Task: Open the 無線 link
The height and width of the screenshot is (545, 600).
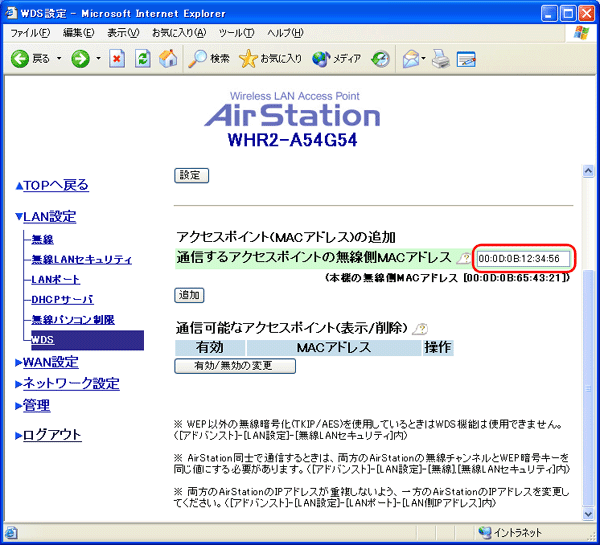Action: [42, 240]
